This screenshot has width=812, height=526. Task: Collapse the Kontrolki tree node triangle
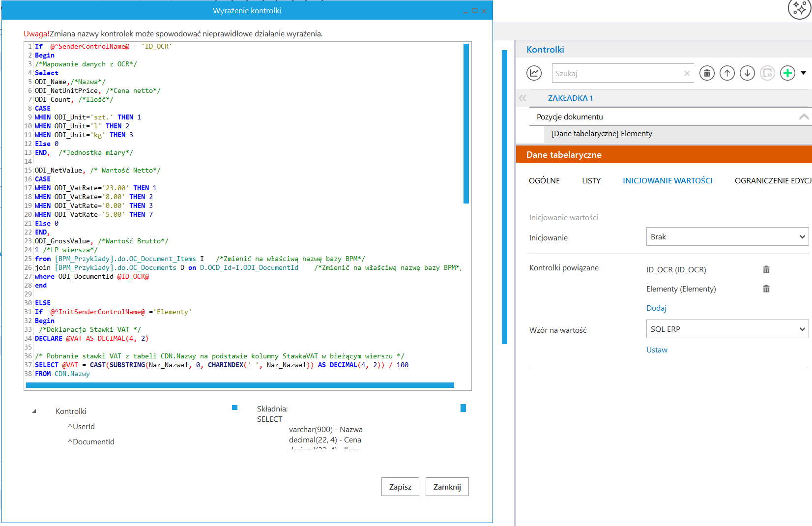point(34,411)
